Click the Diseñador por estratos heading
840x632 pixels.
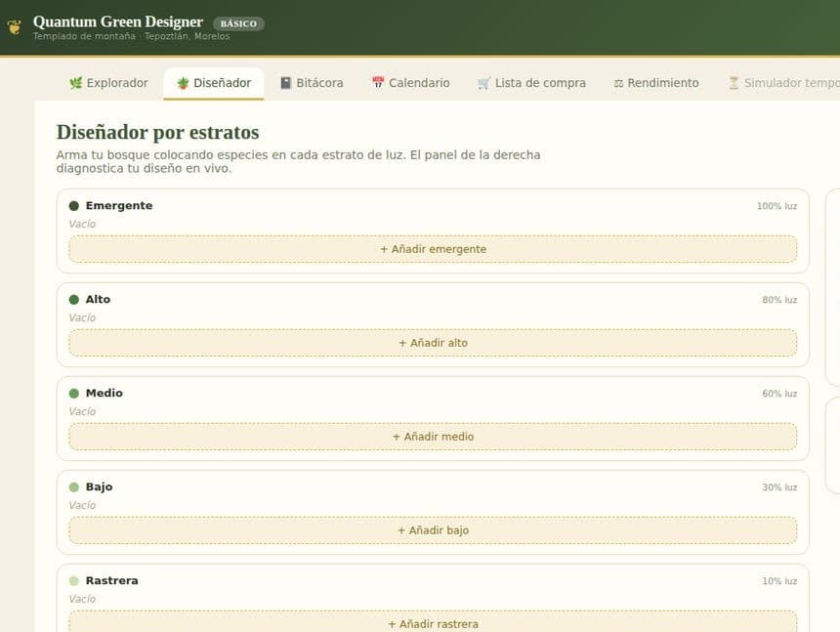point(157,132)
